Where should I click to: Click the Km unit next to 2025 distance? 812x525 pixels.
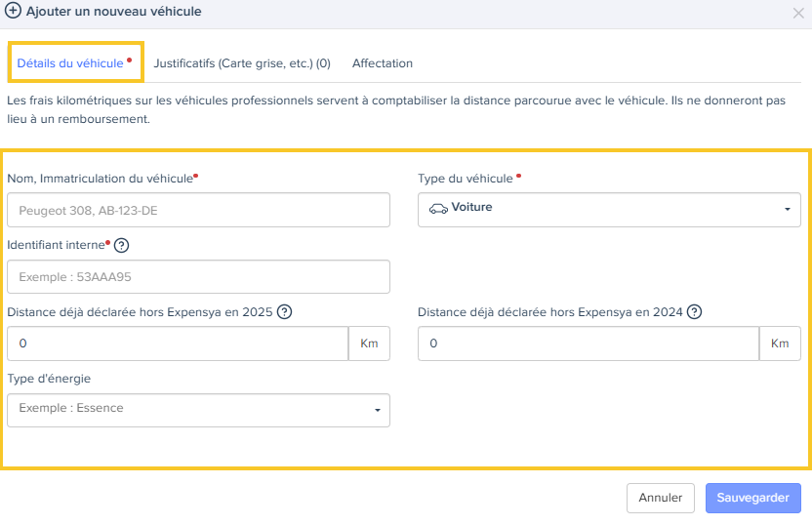coord(369,343)
